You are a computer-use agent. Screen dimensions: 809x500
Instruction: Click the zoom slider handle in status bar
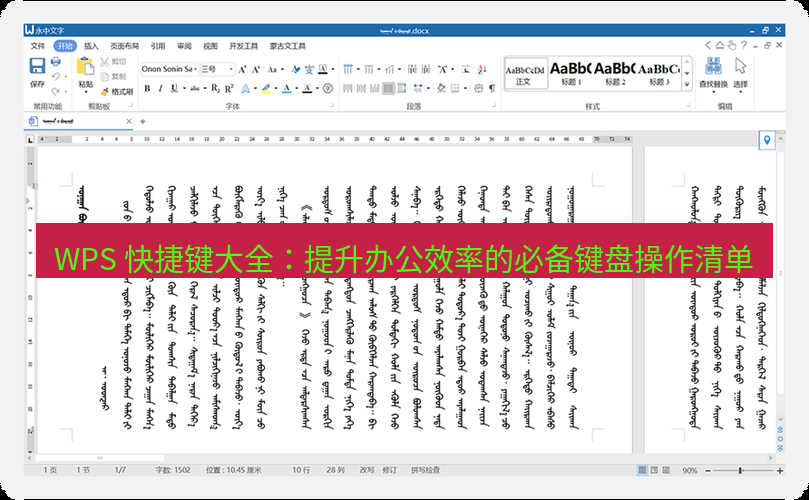tap(740, 470)
